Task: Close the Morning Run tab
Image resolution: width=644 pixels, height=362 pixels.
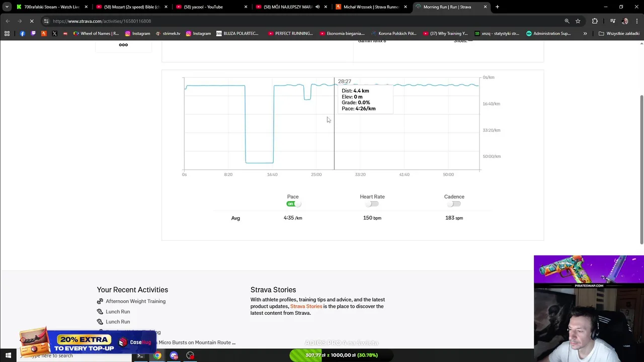Action: point(485,7)
